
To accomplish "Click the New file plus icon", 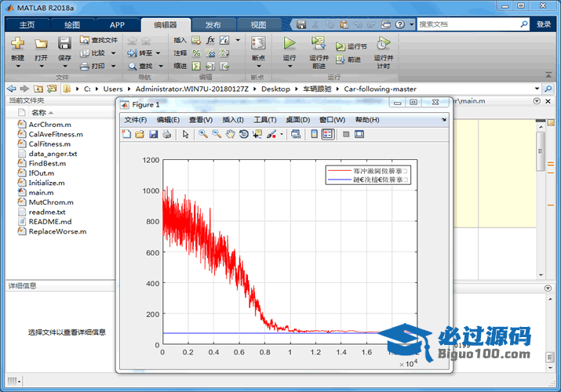I will point(17,44).
